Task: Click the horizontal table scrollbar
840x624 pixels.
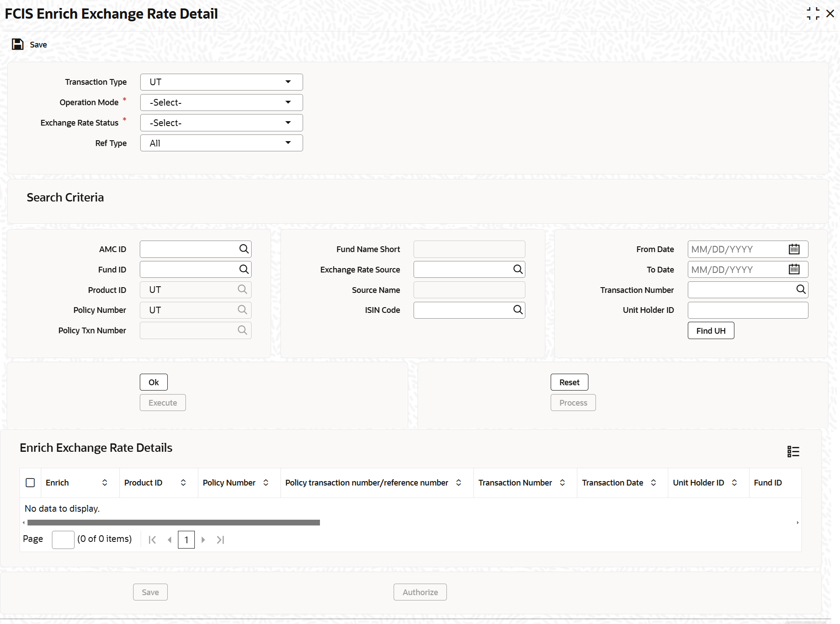Action: (174, 522)
